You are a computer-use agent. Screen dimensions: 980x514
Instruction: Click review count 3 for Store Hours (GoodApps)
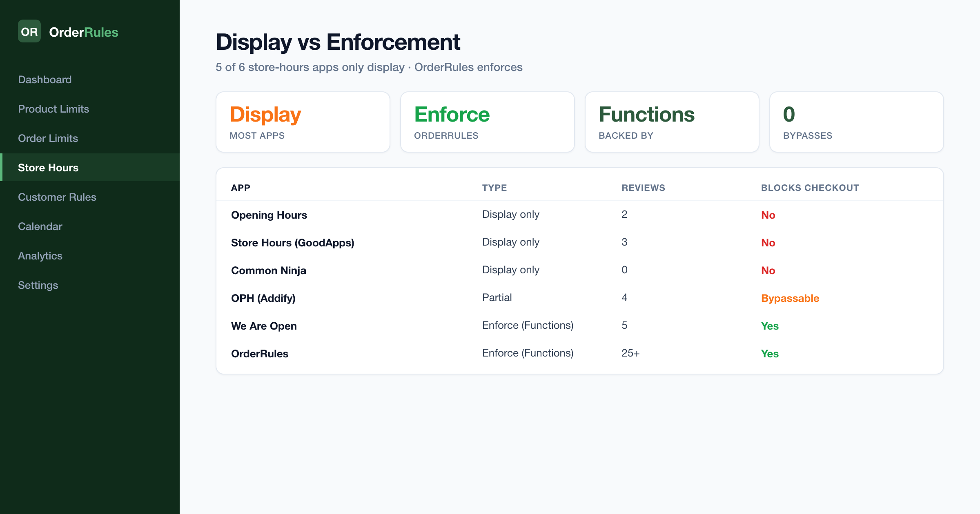point(624,242)
